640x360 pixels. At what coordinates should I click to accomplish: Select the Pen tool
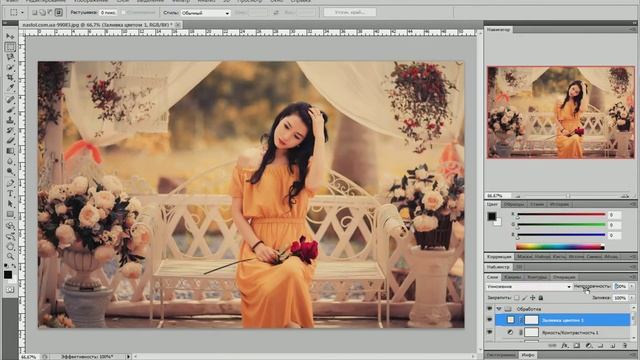coord(10,183)
